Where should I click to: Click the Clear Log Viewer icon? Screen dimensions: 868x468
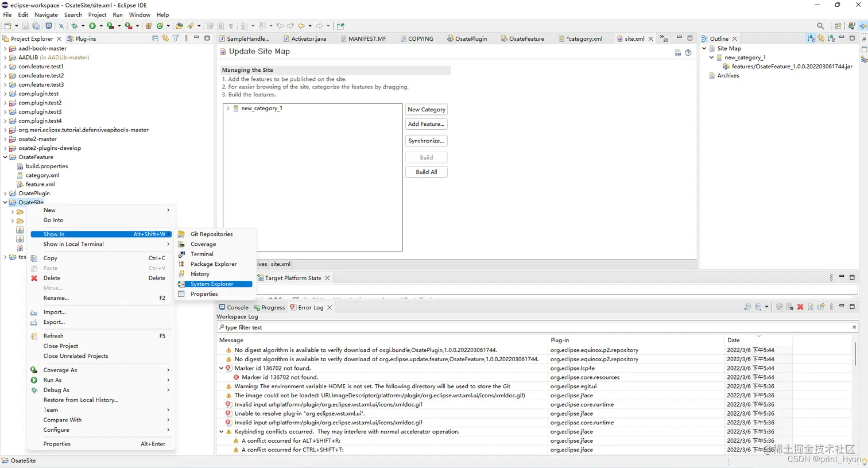pos(789,307)
